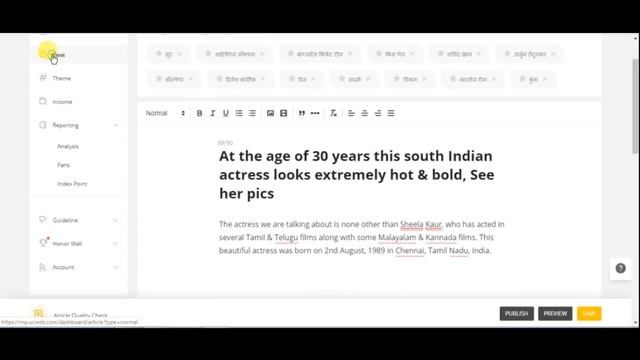The image size is (640, 360).
Task: Click the underlined word "Malayalam"
Action: pyautogui.click(x=397, y=237)
